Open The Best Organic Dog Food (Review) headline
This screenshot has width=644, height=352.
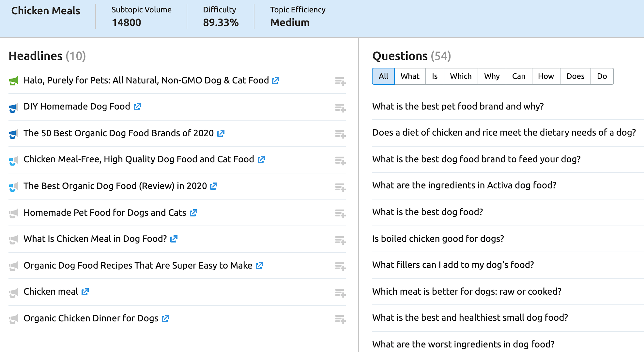tap(115, 186)
